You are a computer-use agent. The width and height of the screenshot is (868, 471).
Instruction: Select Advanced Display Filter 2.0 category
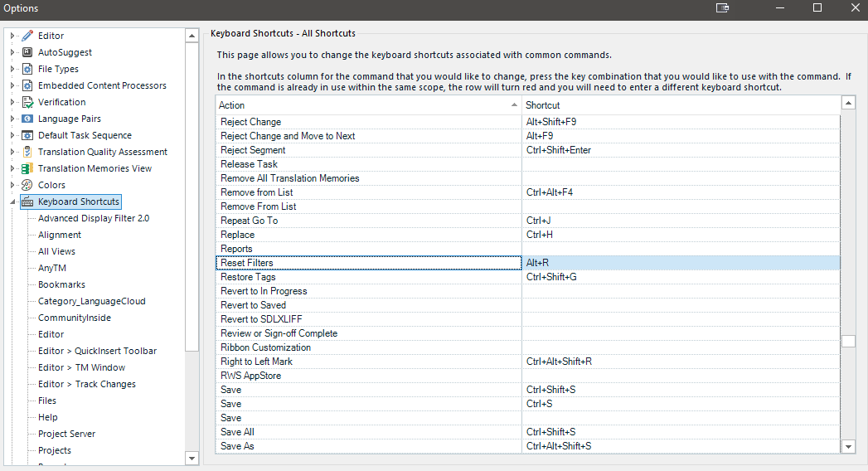pyautogui.click(x=94, y=218)
